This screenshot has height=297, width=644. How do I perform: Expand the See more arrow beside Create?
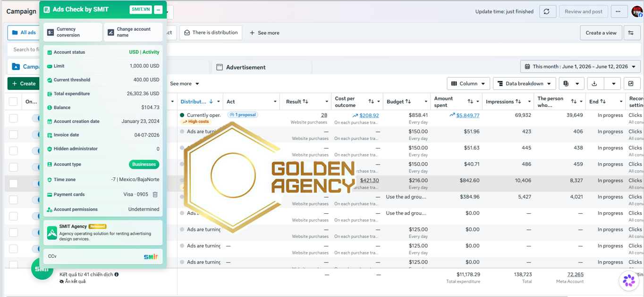[197, 84]
